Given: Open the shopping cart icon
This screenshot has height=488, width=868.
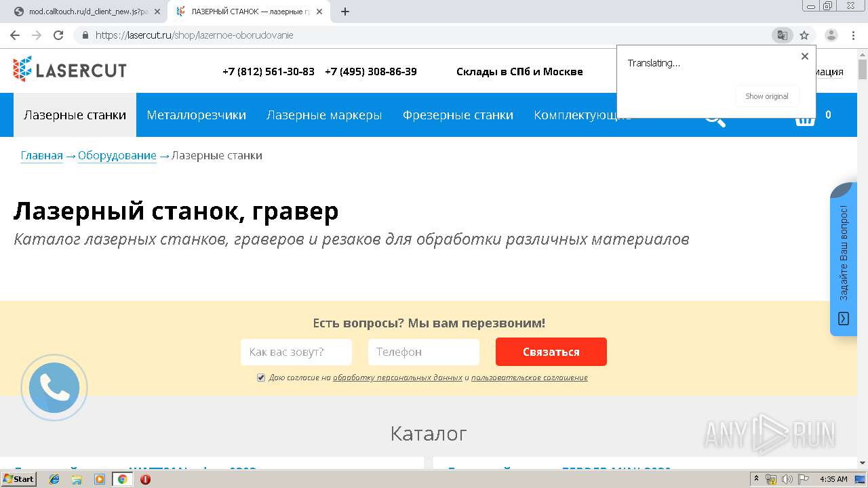Looking at the screenshot, I should pos(805,118).
